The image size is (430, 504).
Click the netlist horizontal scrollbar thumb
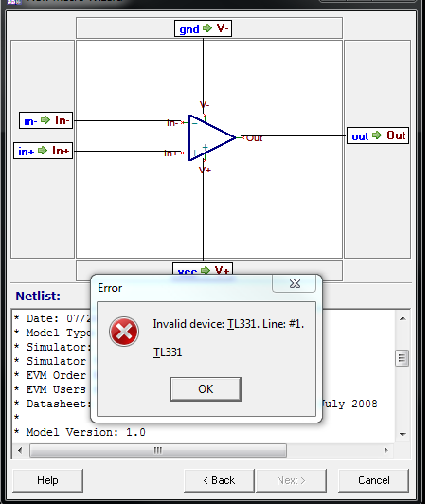coord(158,450)
